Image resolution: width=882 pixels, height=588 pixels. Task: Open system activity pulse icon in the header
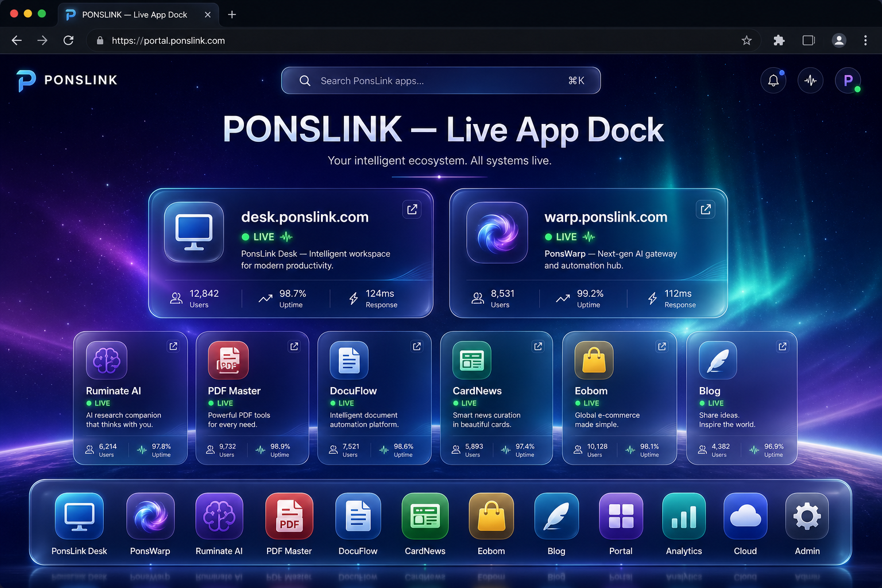810,80
